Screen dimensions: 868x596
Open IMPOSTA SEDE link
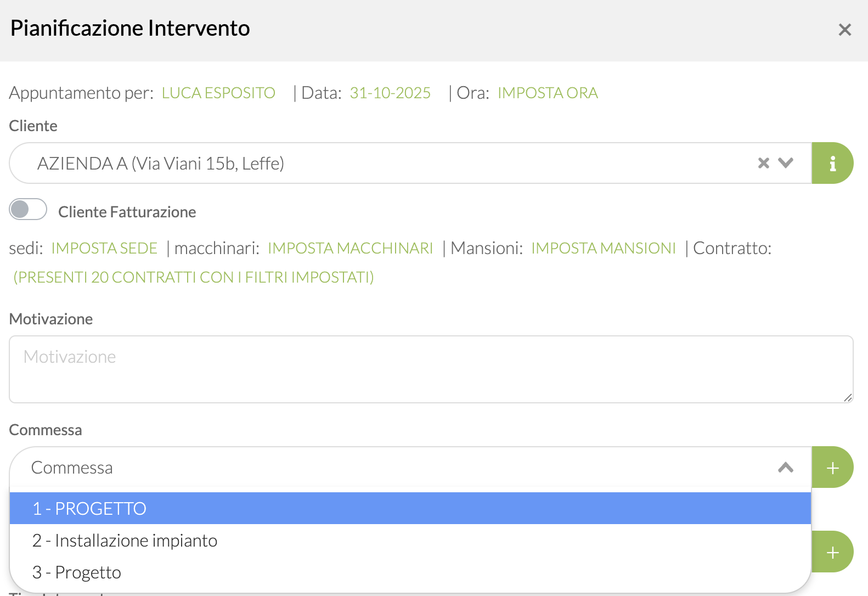click(104, 248)
